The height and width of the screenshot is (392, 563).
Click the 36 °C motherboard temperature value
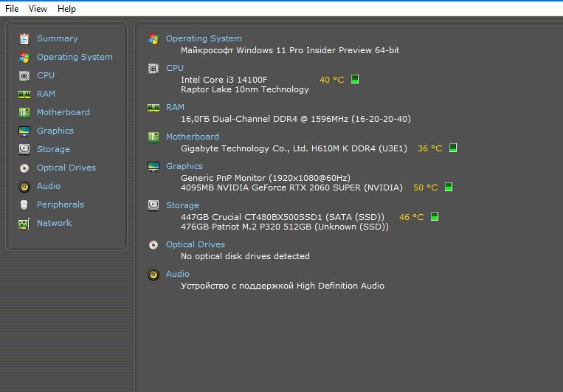[429, 148]
